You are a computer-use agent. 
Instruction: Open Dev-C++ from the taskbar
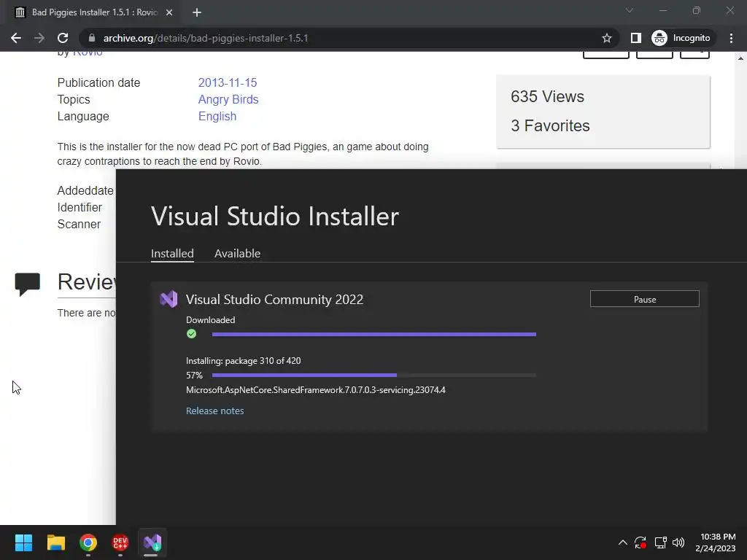120,542
